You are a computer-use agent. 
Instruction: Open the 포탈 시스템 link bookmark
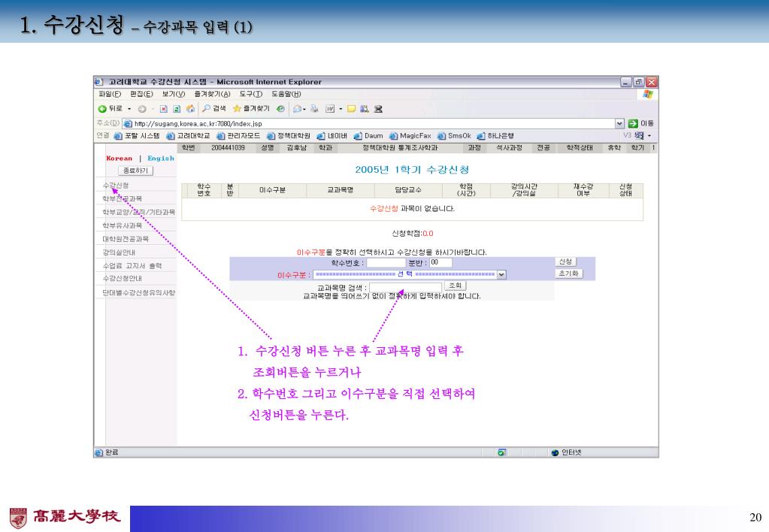point(137,136)
